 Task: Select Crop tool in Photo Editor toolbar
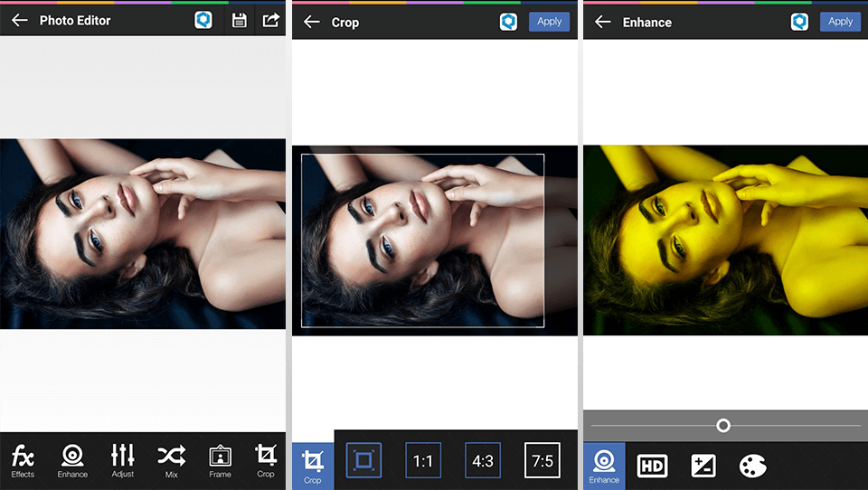pos(266,461)
